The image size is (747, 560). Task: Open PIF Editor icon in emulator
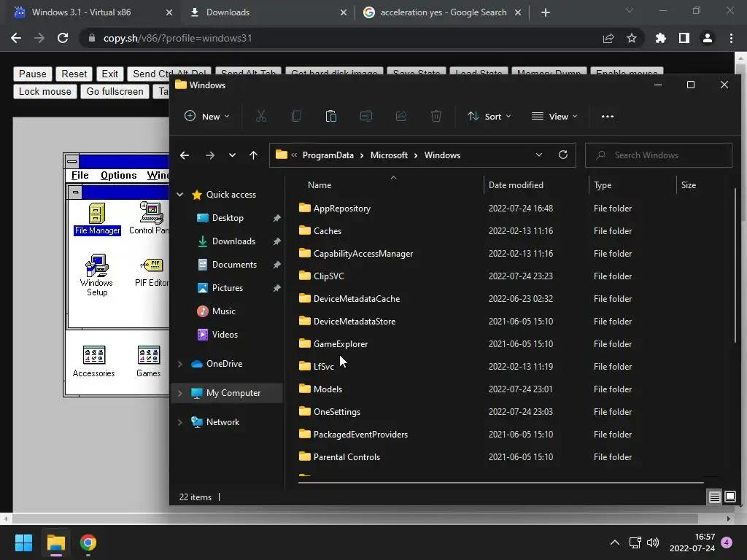click(152, 273)
